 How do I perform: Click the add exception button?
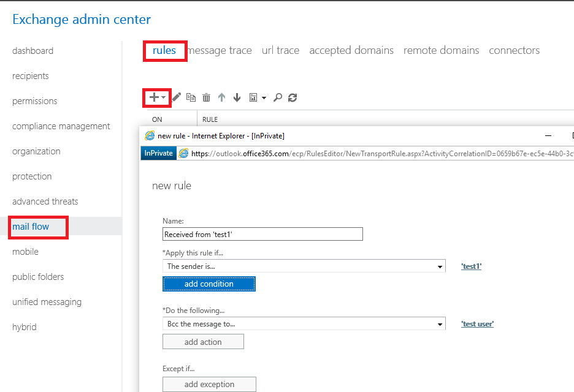tap(209, 384)
